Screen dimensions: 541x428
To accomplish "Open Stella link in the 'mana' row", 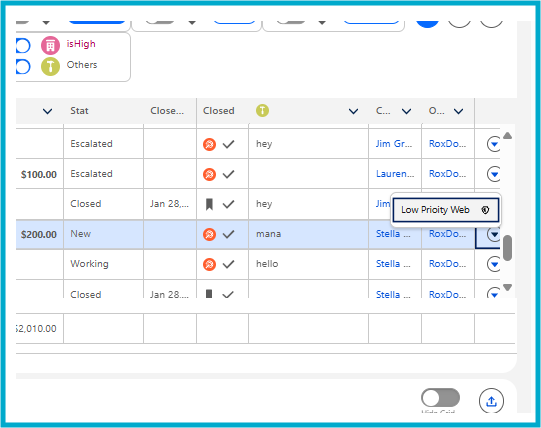I will [x=393, y=234].
